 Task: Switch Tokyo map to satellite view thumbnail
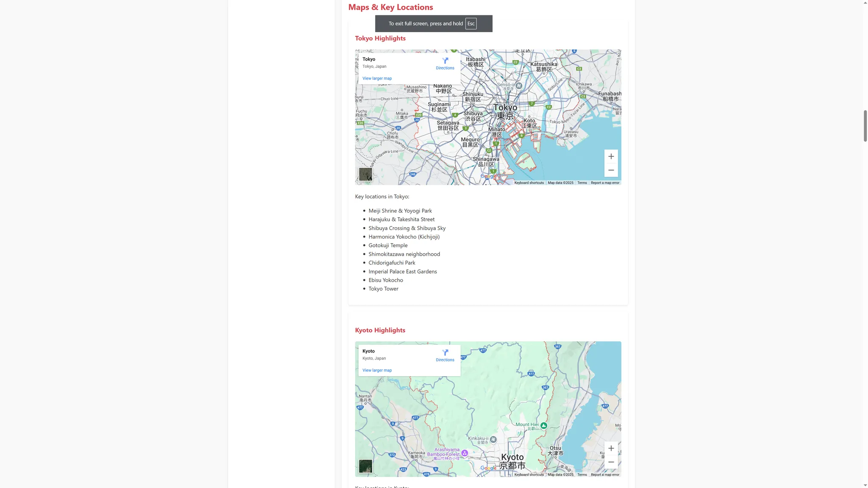(x=365, y=174)
